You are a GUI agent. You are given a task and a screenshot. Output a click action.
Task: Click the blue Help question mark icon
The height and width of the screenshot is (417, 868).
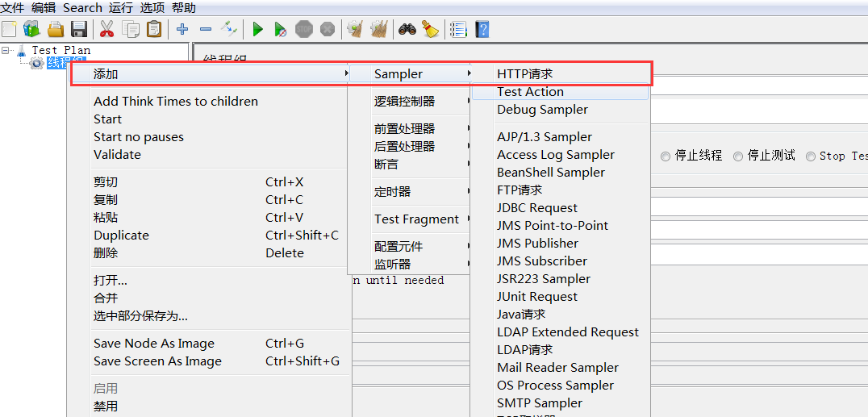[482, 30]
